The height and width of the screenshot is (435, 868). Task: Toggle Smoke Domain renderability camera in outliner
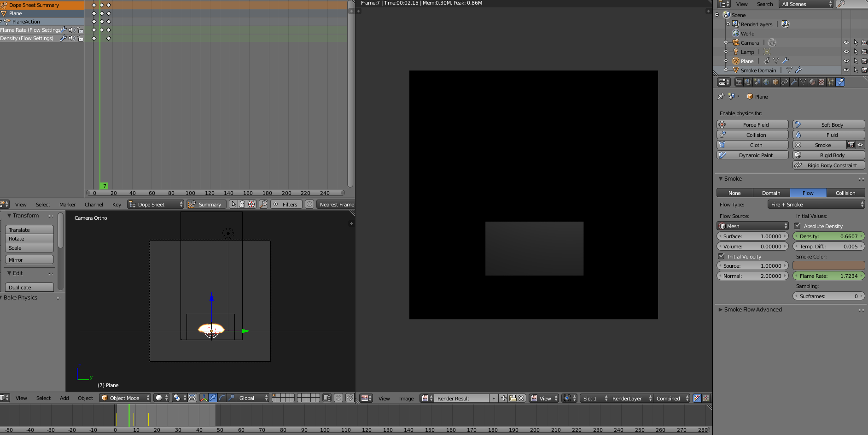pyautogui.click(x=864, y=70)
